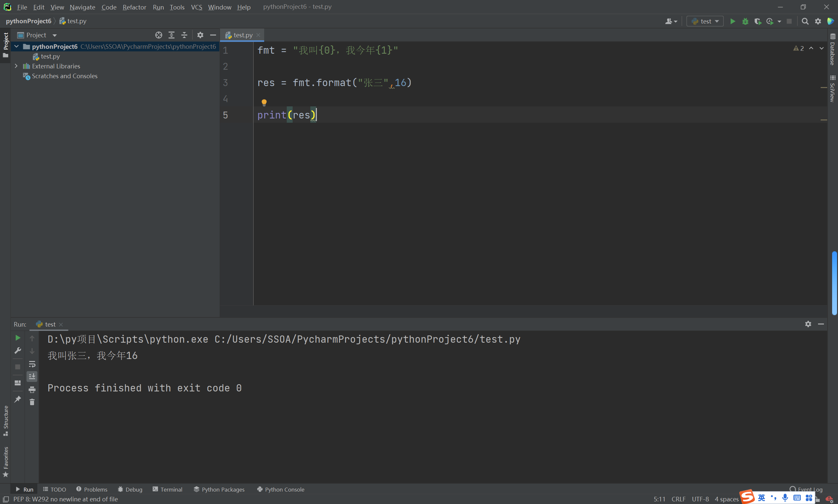Run with coverage using the shield icon

[x=757, y=21]
